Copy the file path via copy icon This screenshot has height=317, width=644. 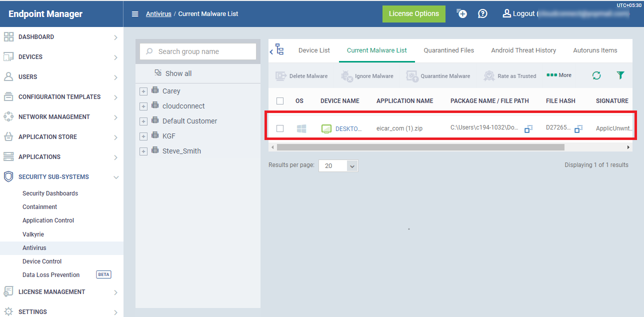pyautogui.click(x=528, y=129)
